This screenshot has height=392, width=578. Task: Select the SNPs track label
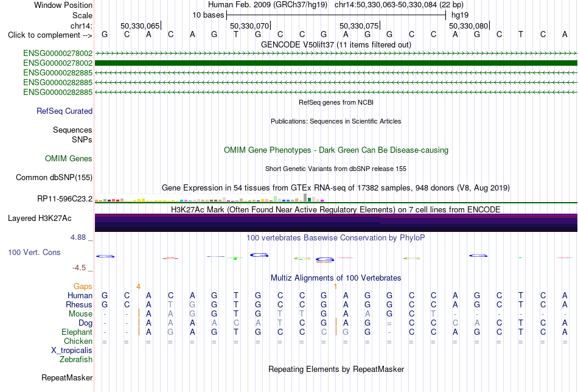pos(82,140)
